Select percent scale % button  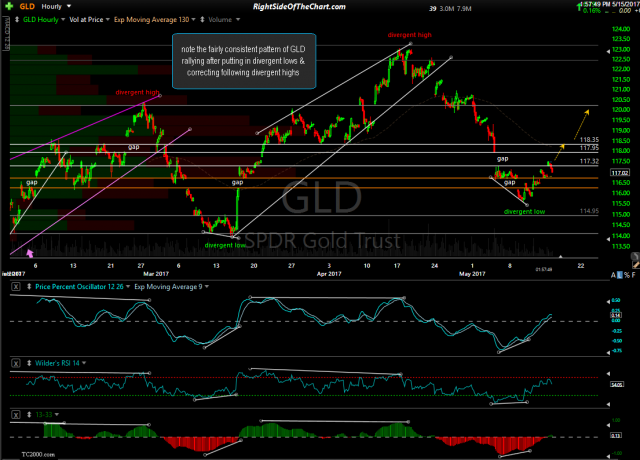click(x=627, y=275)
